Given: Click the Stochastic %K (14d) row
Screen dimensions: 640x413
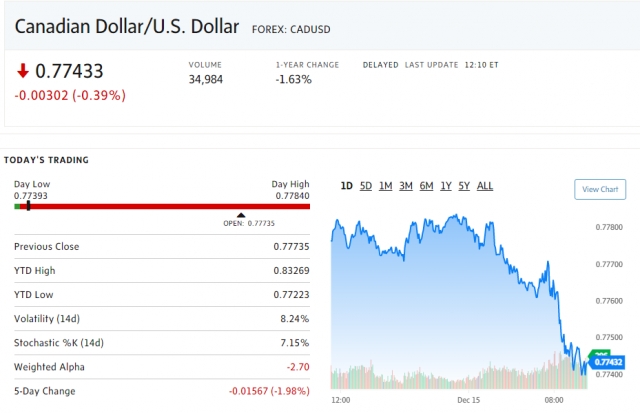Looking at the screenshot, I should coord(162,342).
